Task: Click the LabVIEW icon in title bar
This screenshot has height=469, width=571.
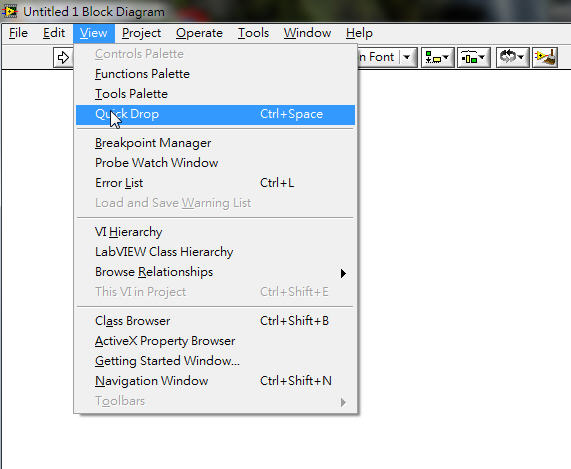Action: click(x=10, y=11)
